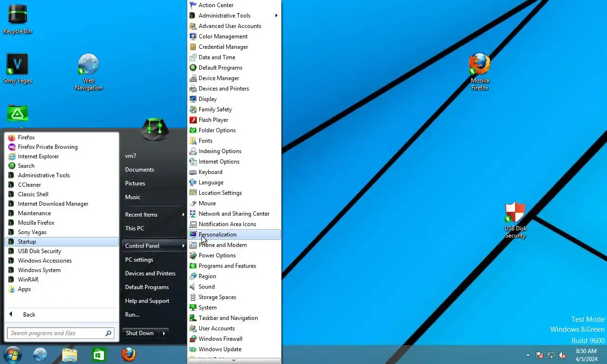
Task: Show hidden tray icons arrow
Action: [528, 355]
